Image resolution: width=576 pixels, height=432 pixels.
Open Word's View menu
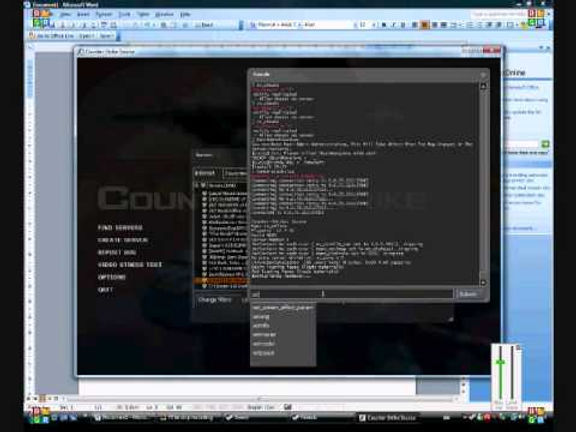pos(65,14)
